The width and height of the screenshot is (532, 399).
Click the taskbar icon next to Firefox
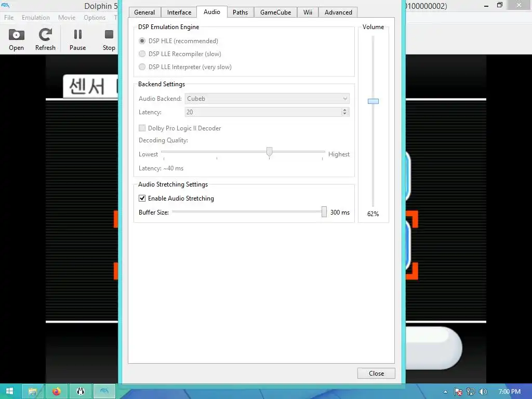81,391
